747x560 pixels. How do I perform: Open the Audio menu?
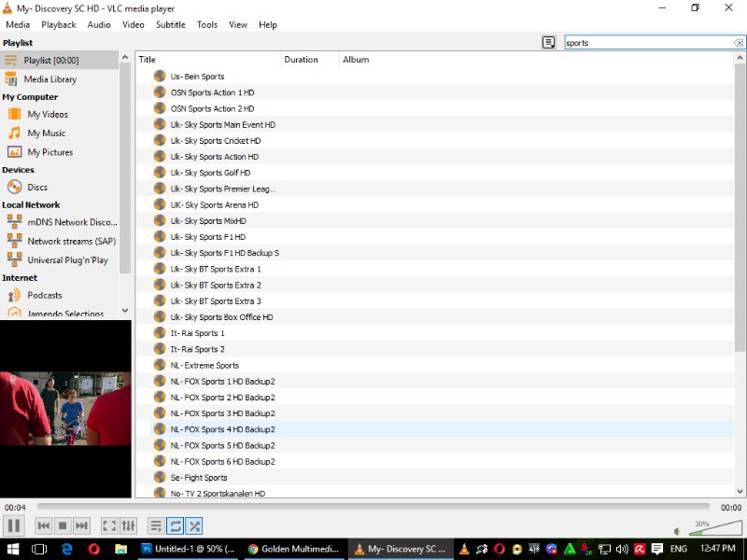99,25
